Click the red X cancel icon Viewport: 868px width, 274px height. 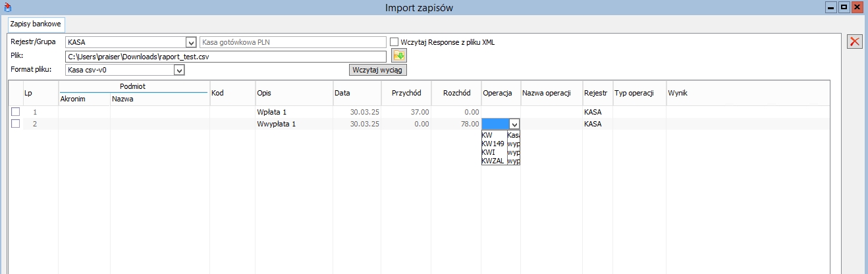(855, 41)
